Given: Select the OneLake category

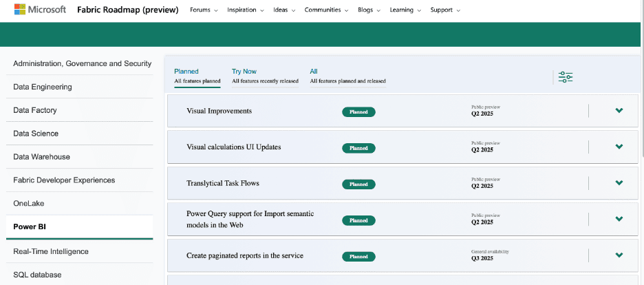Looking at the screenshot, I should 80,204.
